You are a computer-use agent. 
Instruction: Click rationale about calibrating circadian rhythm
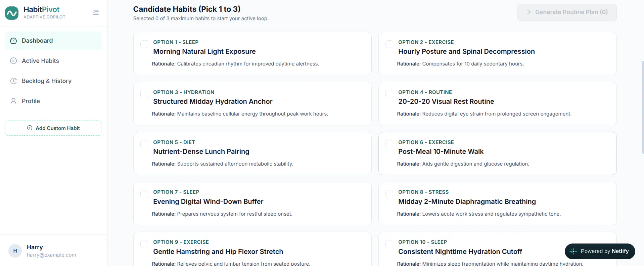pyautogui.click(x=235, y=64)
